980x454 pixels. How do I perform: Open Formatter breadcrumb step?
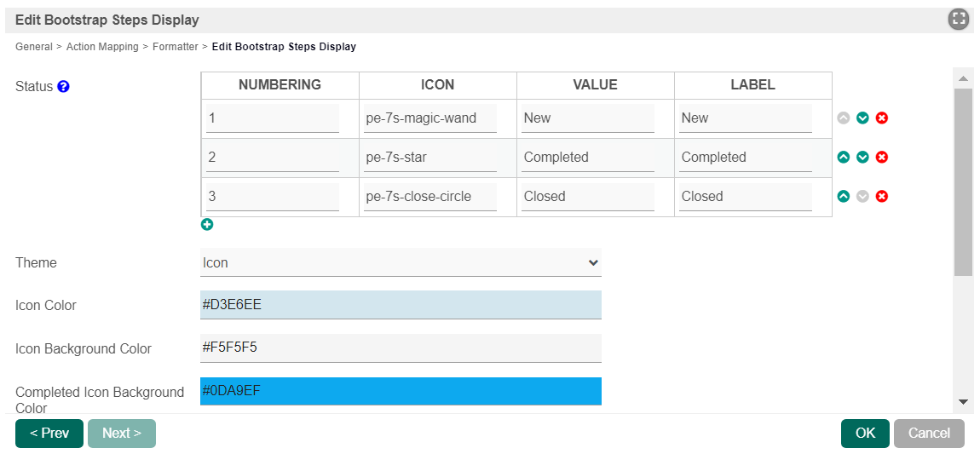tap(175, 47)
